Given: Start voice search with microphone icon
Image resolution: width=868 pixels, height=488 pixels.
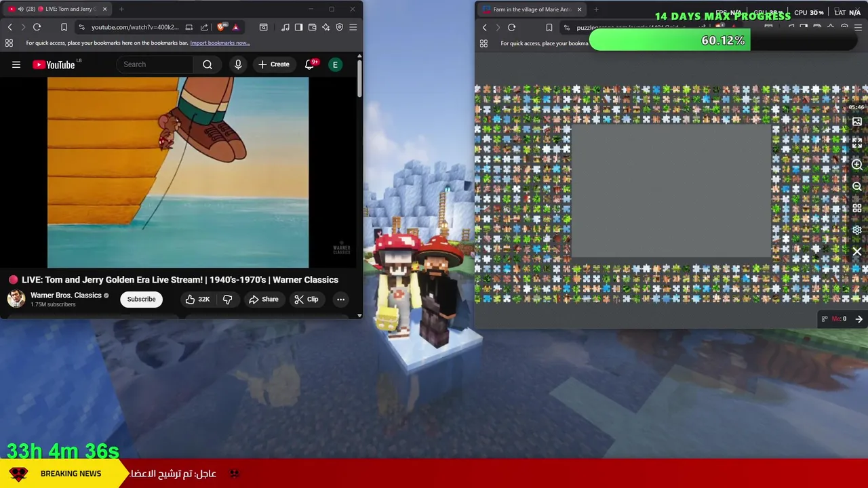Looking at the screenshot, I should click(238, 64).
